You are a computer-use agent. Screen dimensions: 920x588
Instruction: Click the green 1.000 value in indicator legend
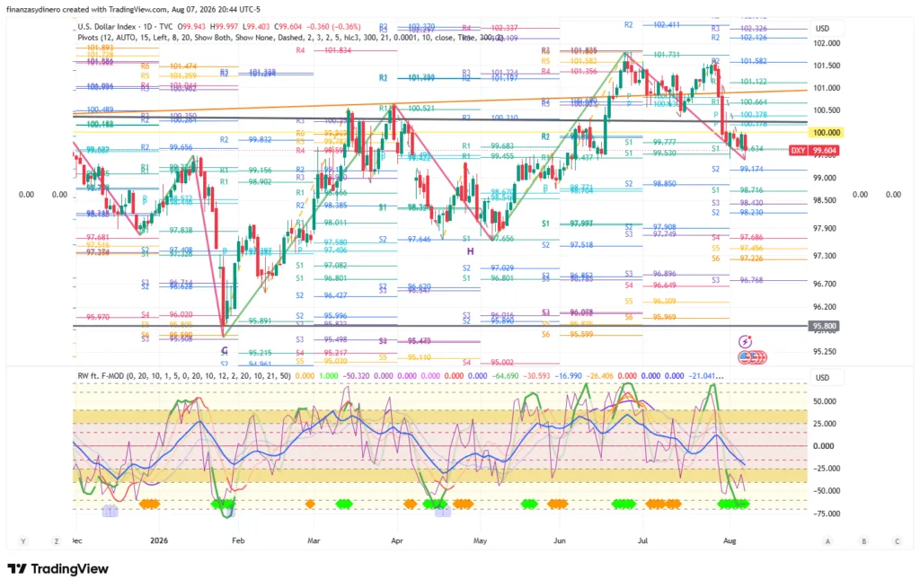click(329, 376)
